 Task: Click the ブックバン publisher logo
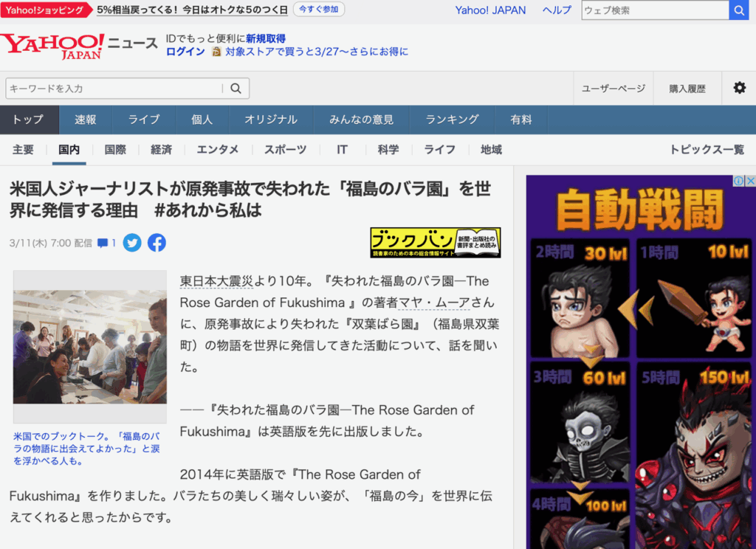point(435,242)
